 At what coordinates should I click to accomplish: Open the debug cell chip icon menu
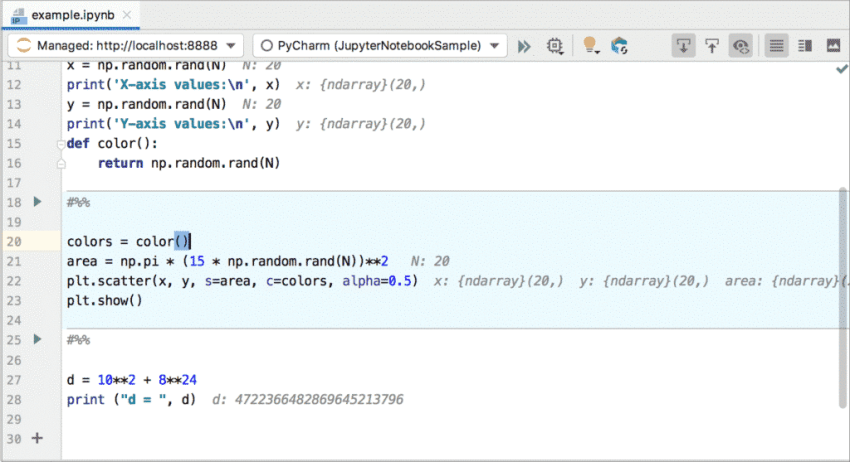tap(554, 46)
